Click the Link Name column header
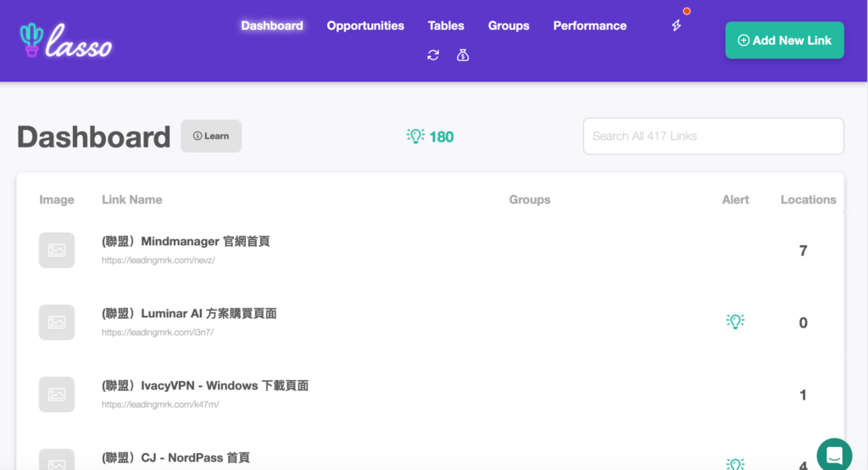868x470 pixels. pyautogui.click(x=131, y=199)
